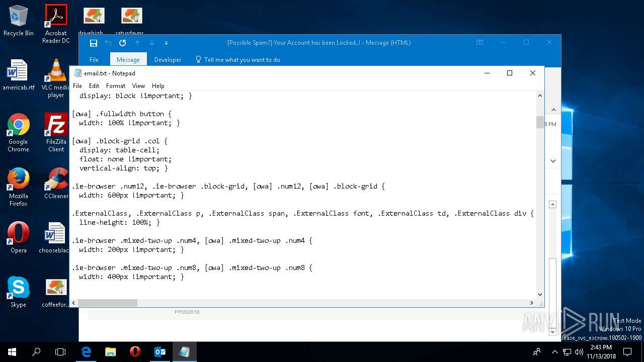Open File Explorer from taskbar
Viewport: 644px width, 362px height.
point(110,352)
